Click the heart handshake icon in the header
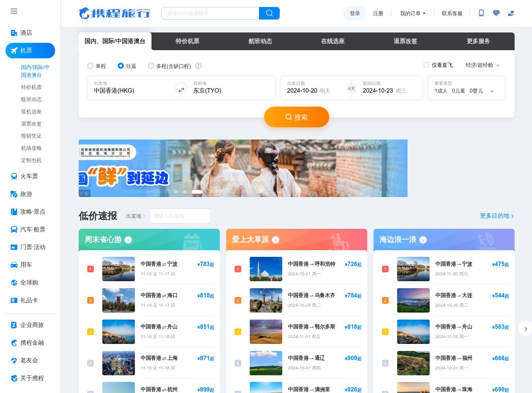 tap(496, 13)
